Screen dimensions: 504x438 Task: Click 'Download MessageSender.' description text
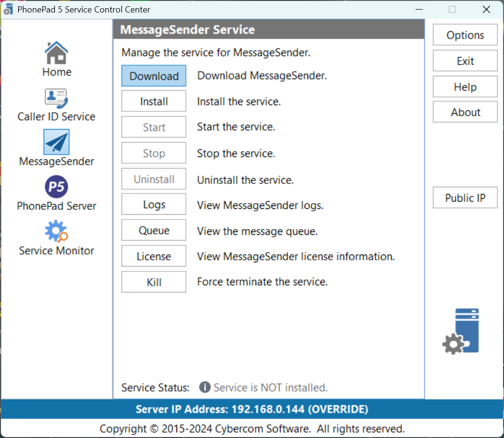(x=262, y=75)
